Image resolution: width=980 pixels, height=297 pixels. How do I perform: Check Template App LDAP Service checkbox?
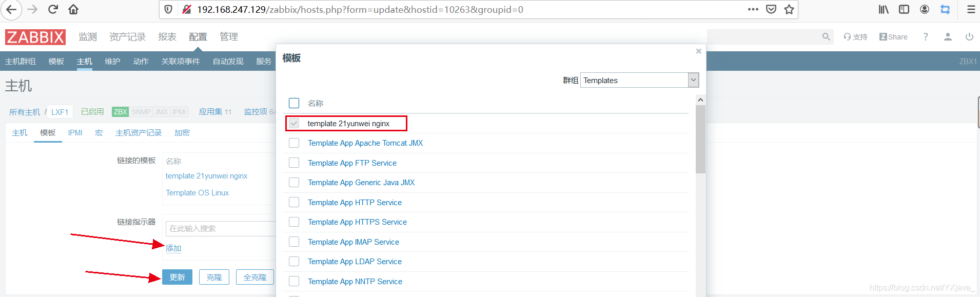294,262
